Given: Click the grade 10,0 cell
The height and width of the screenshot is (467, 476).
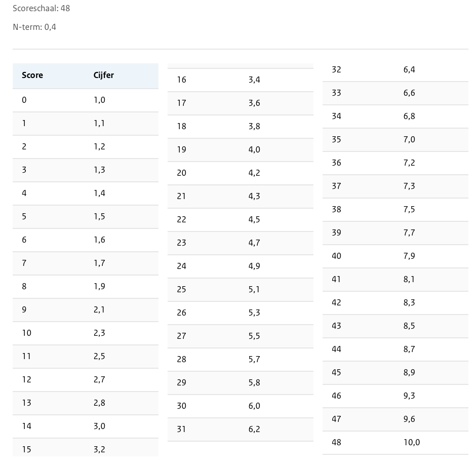Looking at the screenshot, I should point(412,443).
